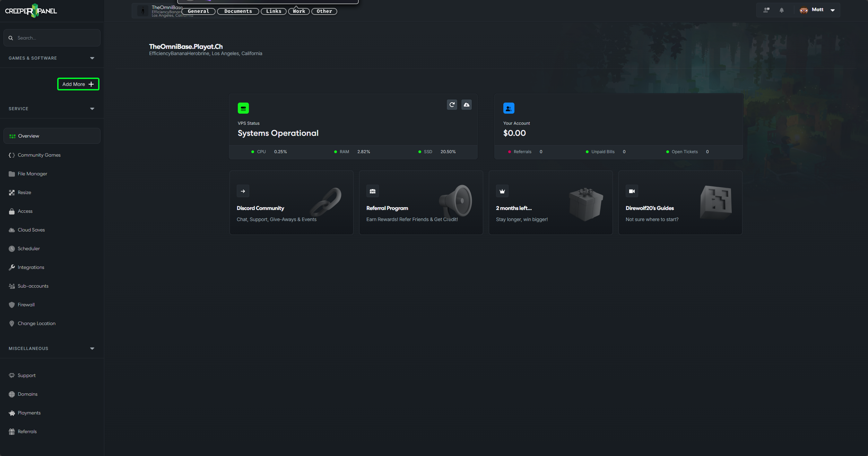Open the Integrations panel
The height and width of the screenshot is (456, 868).
point(31,267)
